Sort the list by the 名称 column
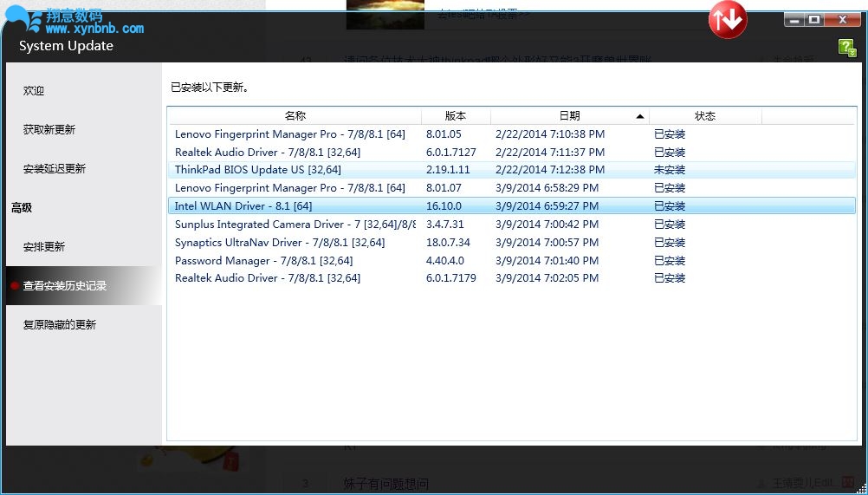Screen dimensions: 868x495 [x=295, y=115]
